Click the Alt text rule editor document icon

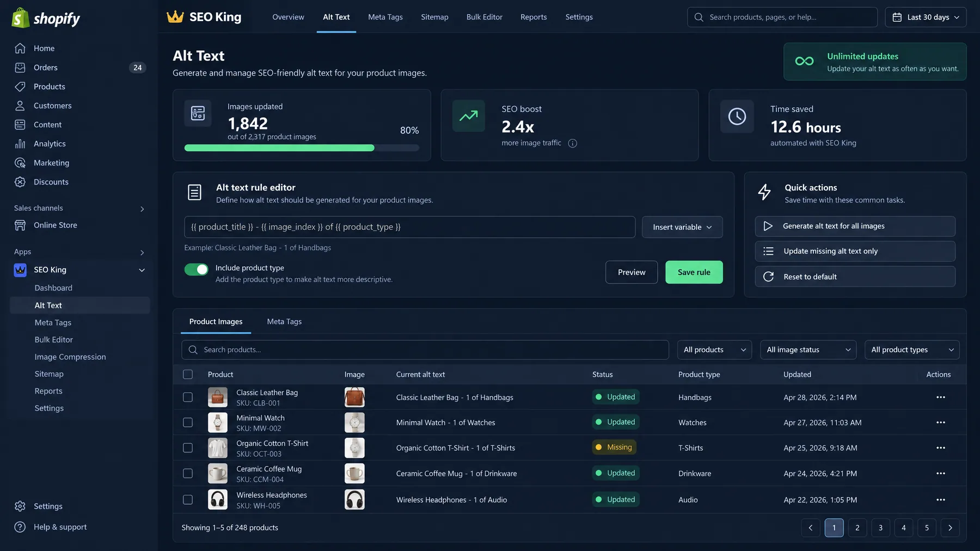[x=194, y=192]
